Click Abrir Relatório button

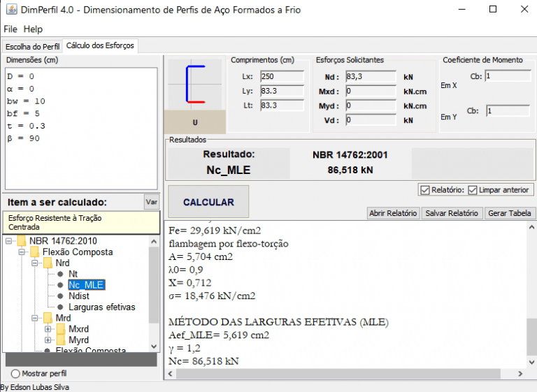click(x=393, y=213)
